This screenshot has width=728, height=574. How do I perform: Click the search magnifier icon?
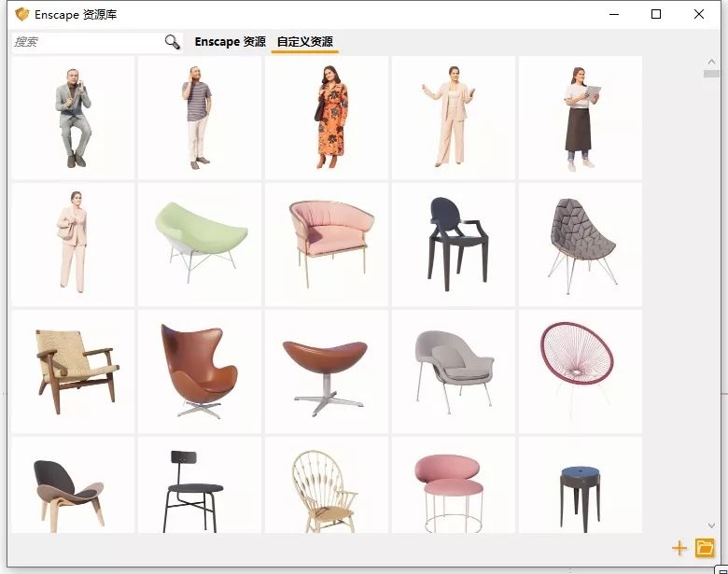tap(172, 42)
